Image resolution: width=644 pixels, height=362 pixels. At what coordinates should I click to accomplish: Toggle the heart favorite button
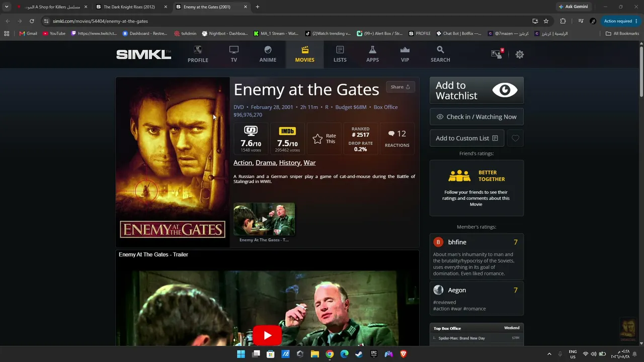pyautogui.click(x=515, y=138)
